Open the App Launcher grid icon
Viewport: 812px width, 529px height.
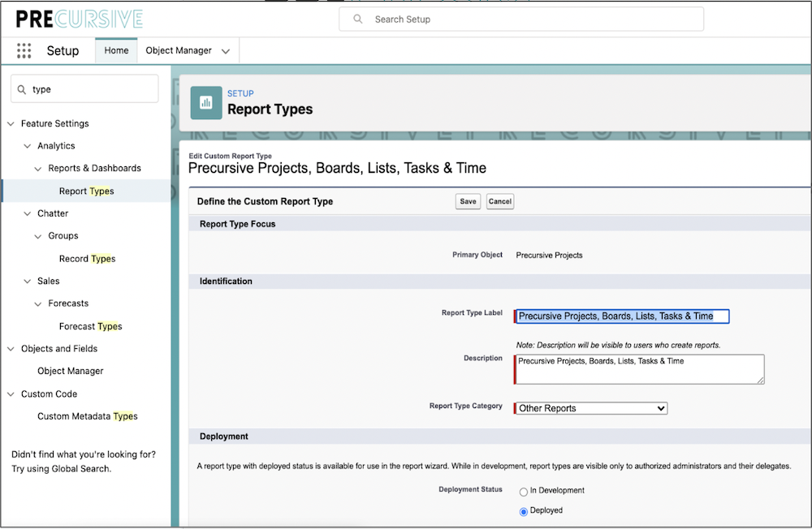click(24, 51)
